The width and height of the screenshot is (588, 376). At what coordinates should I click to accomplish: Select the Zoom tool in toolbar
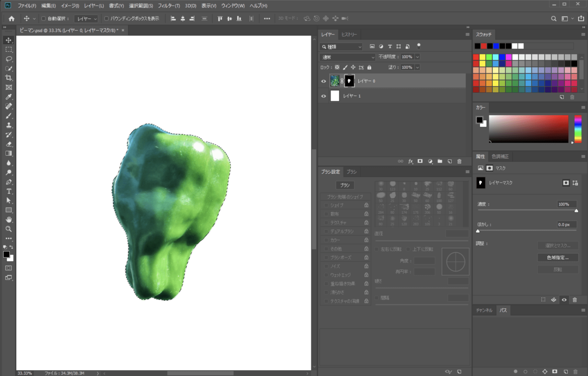(9, 229)
